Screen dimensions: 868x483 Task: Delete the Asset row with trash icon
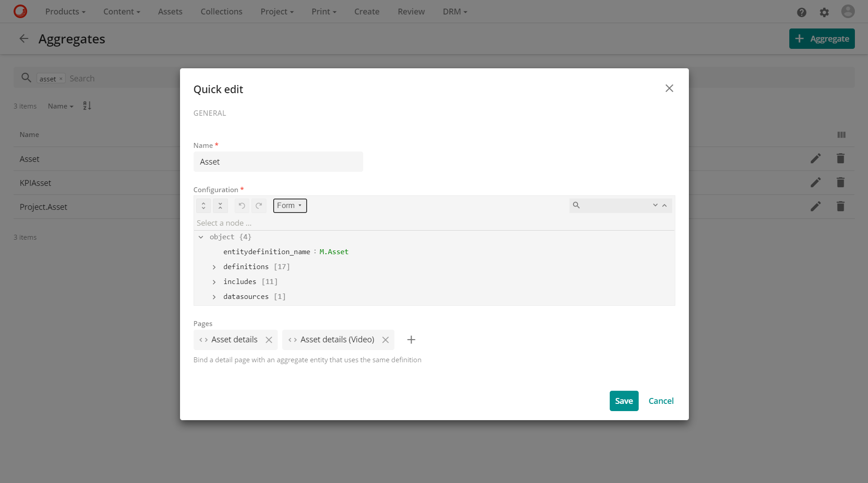point(840,158)
